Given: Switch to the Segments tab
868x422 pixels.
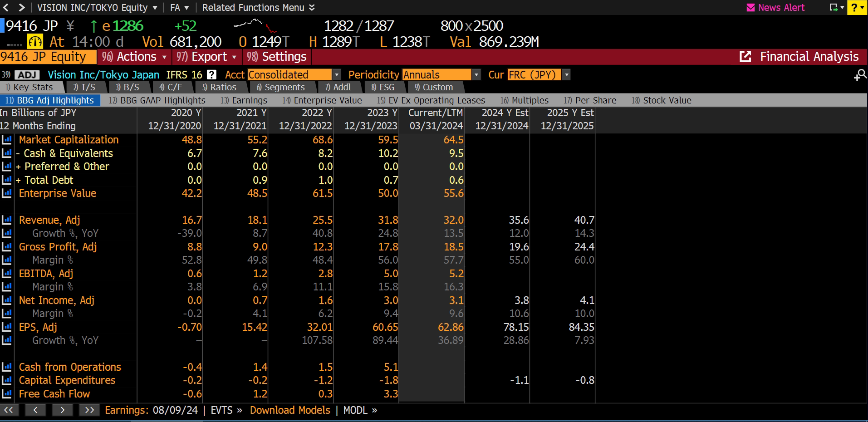Looking at the screenshot, I should [281, 87].
